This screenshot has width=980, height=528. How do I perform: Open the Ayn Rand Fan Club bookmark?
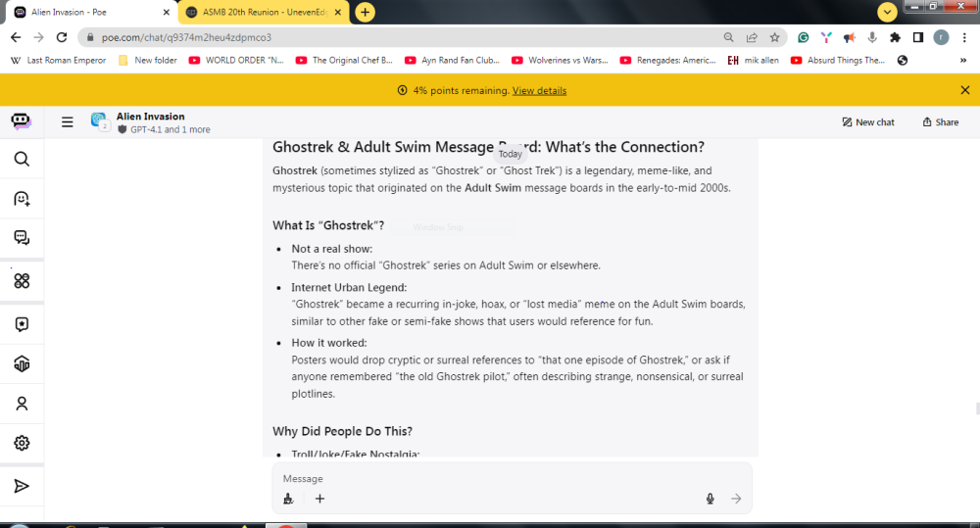(453, 61)
